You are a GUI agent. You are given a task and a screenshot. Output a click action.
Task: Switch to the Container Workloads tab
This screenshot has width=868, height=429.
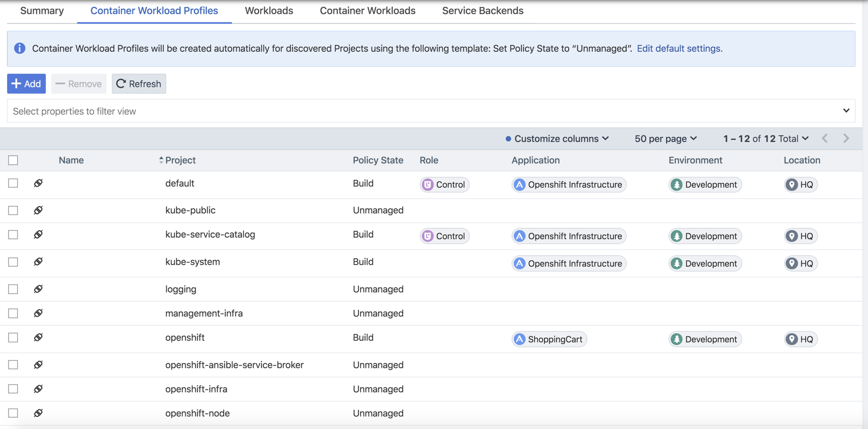click(367, 11)
